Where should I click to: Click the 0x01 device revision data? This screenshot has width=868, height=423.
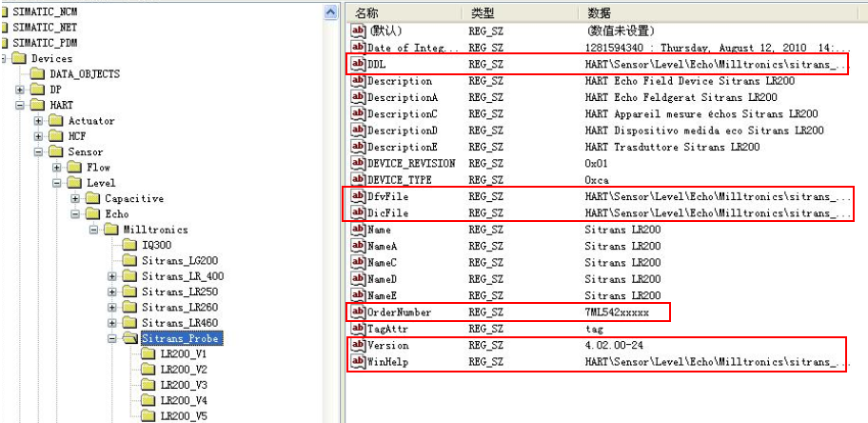pos(597,164)
